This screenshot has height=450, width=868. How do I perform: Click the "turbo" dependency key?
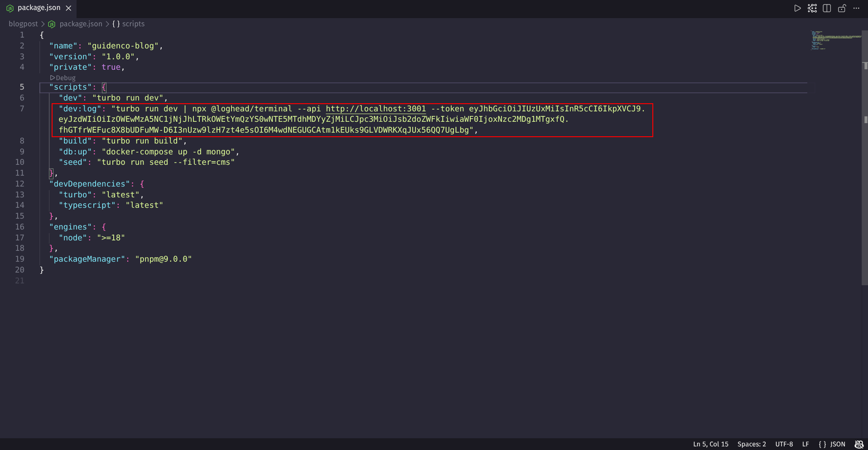(75, 195)
